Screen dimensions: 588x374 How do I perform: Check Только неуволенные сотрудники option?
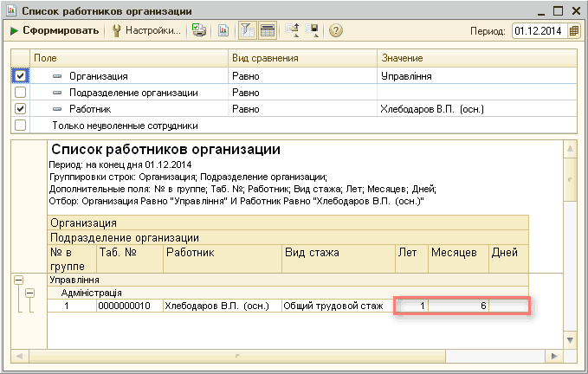(x=21, y=126)
